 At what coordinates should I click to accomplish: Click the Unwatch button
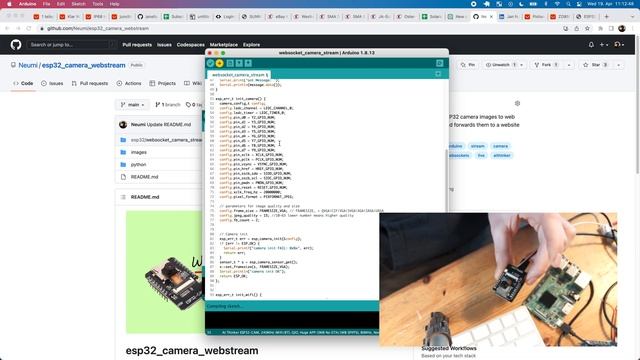[x=501, y=65]
